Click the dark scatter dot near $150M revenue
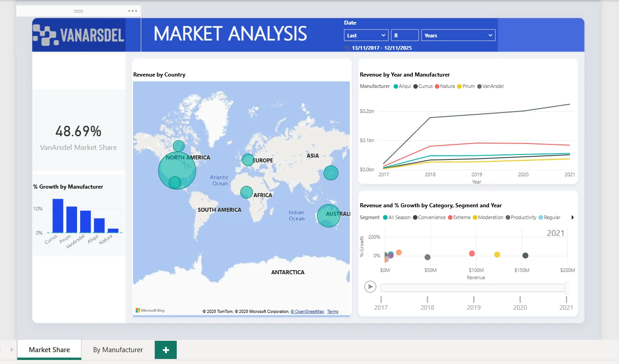Screen dimensions: 619x364 [525, 256]
